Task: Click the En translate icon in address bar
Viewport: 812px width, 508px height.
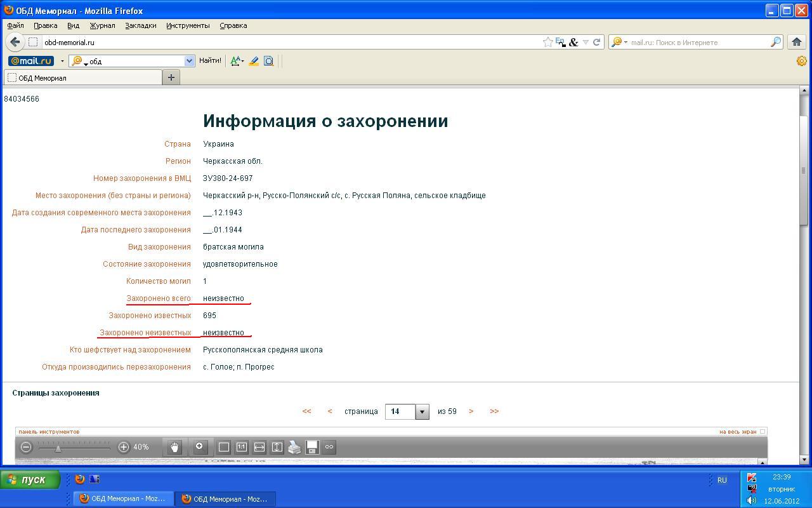Action: coord(560,42)
